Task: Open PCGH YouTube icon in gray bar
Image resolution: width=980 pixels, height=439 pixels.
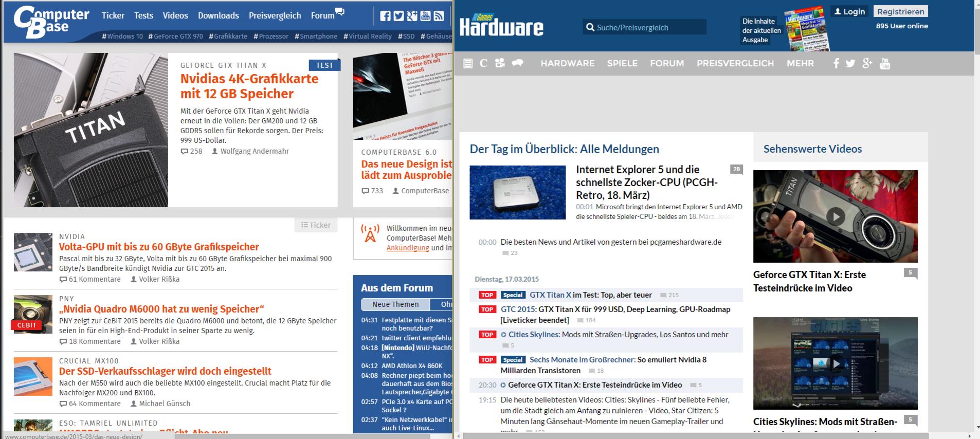Action: [x=885, y=63]
